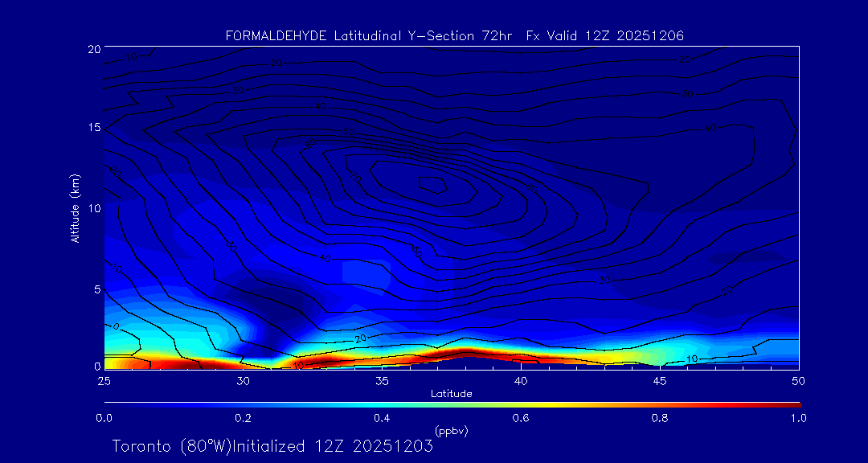Select the altitude 5 tick label

[x=96, y=289]
